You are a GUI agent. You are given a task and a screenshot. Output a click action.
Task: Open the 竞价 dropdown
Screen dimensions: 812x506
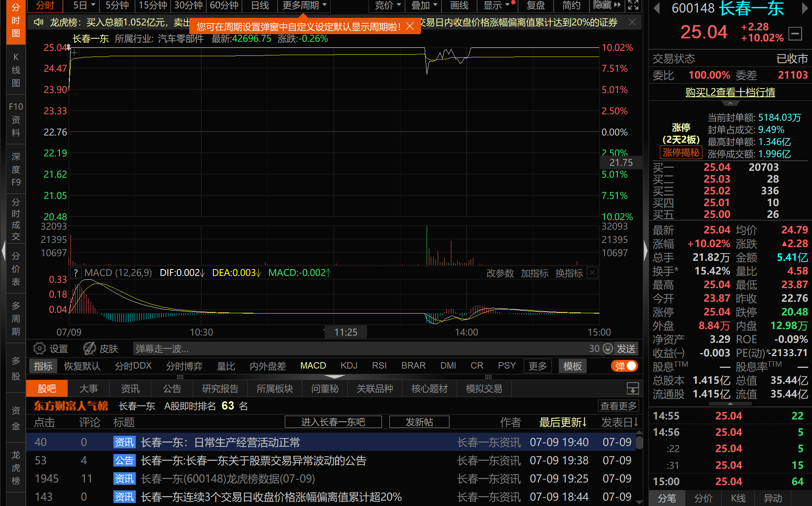[x=388, y=5]
